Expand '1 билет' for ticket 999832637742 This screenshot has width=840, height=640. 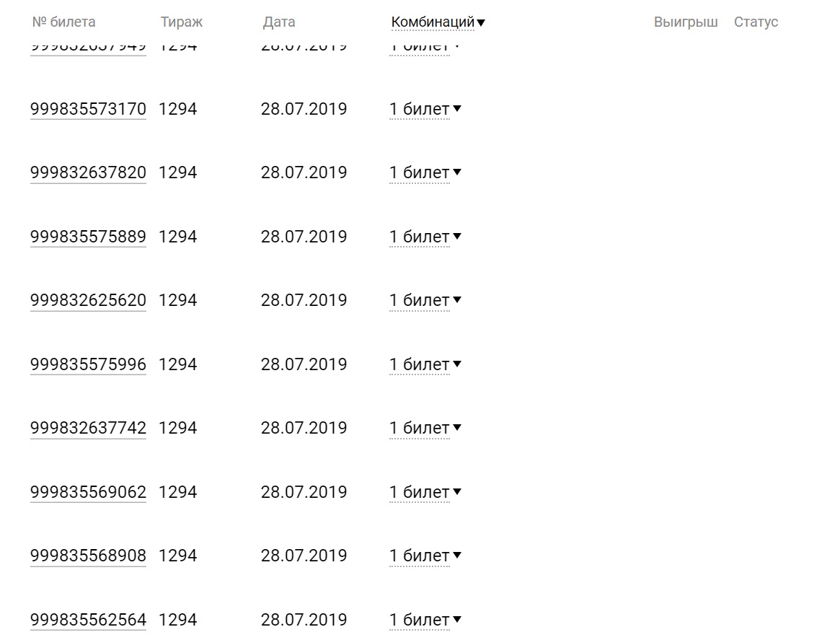coord(425,429)
